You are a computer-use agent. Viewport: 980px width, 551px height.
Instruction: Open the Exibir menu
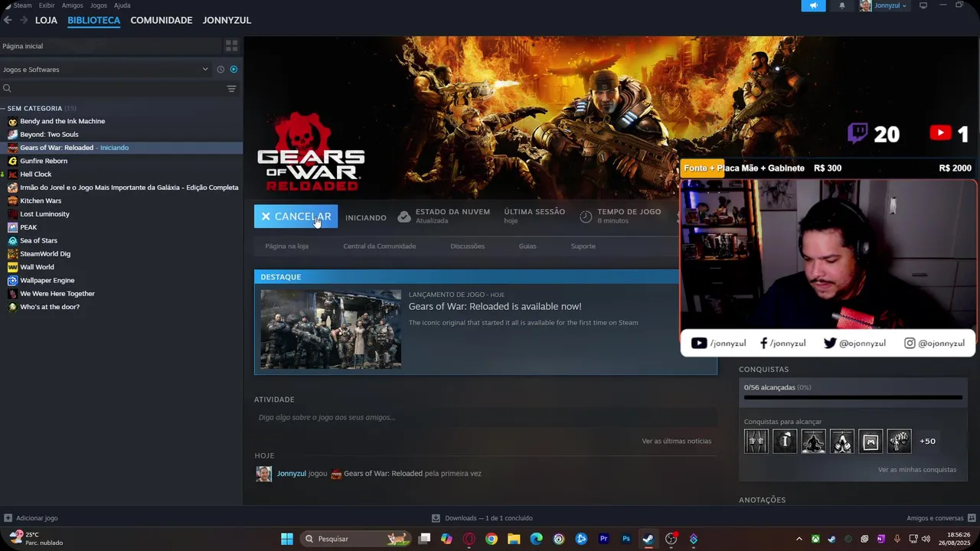pyautogui.click(x=47, y=5)
